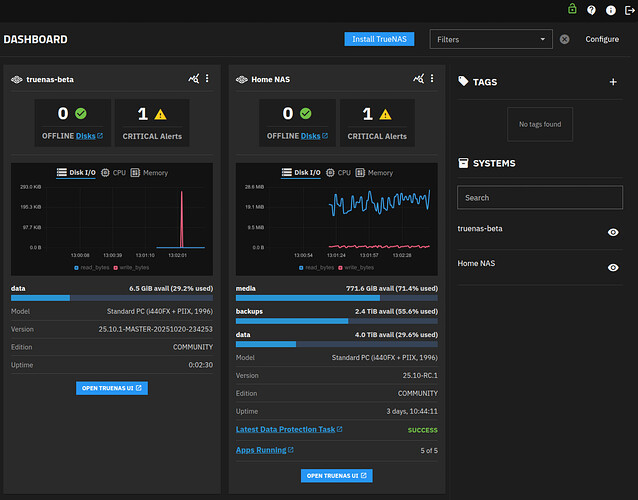Open the Latest Data Protection Task link
Image resolution: width=638 pixels, height=500 pixels.
[x=288, y=429]
